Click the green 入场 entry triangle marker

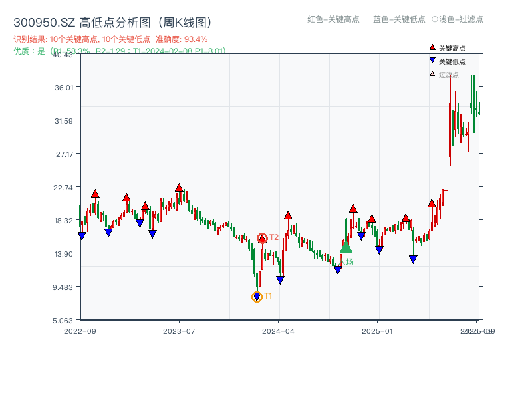click(x=346, y=247)
